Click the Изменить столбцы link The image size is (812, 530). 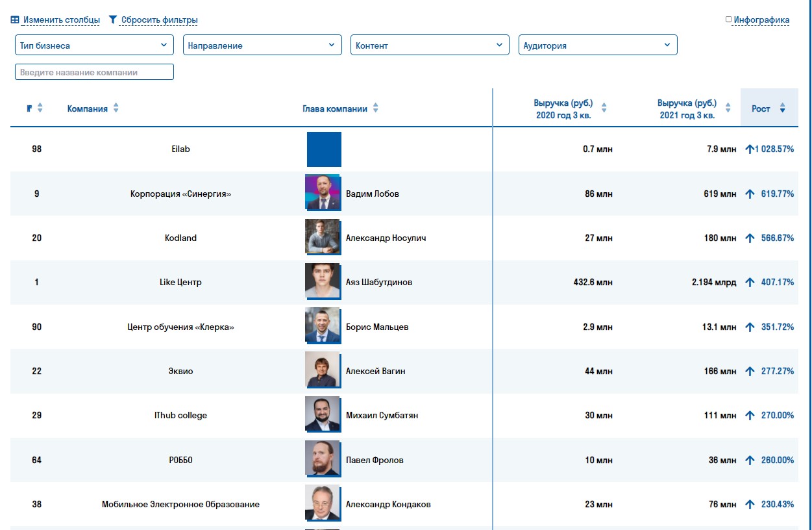tap(62, 20)
